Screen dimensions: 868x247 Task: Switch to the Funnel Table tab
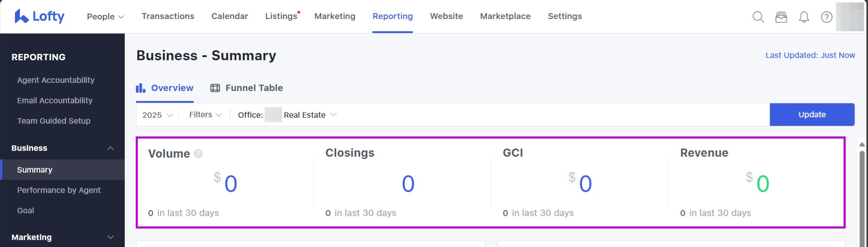coord(246,88)
